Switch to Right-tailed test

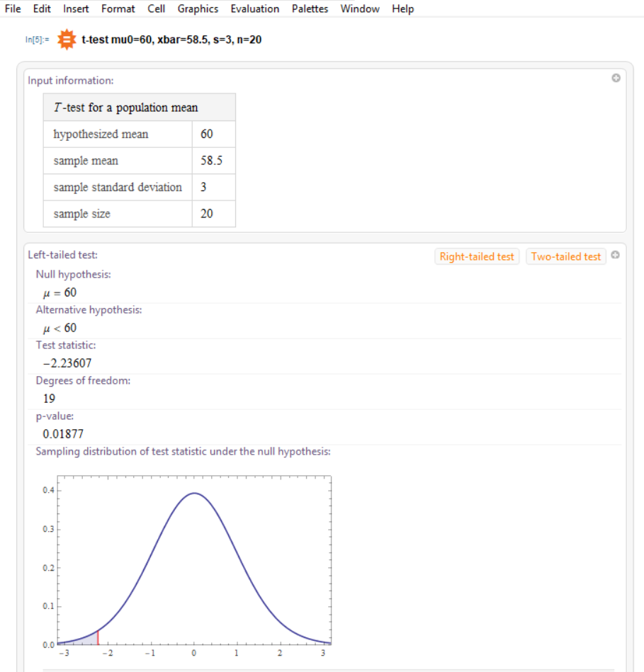(477, 257)
